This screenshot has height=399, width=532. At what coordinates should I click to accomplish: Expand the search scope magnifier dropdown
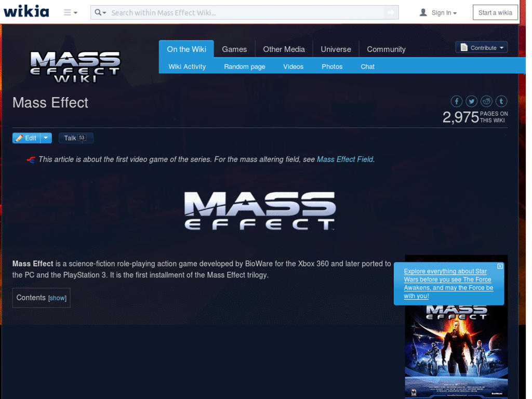pyautogui.click(x=100, y=12)
